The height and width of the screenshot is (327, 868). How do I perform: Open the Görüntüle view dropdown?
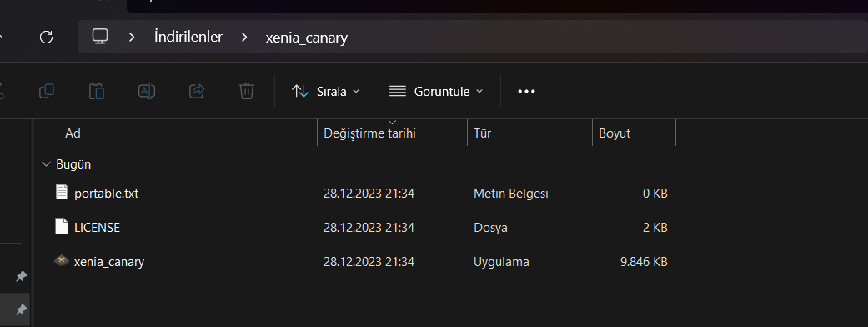(x=435, y=92)
